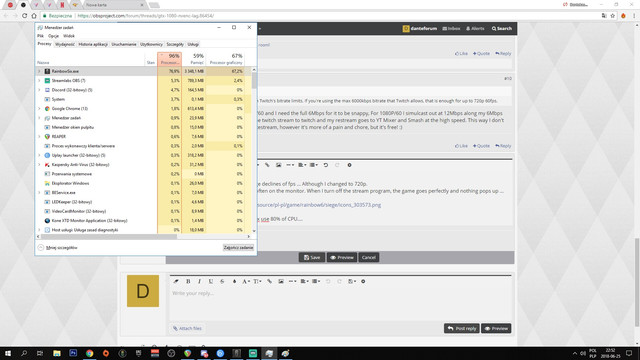
Task: Switch to the Wydajność tab
Action: (x=65, y=44)
